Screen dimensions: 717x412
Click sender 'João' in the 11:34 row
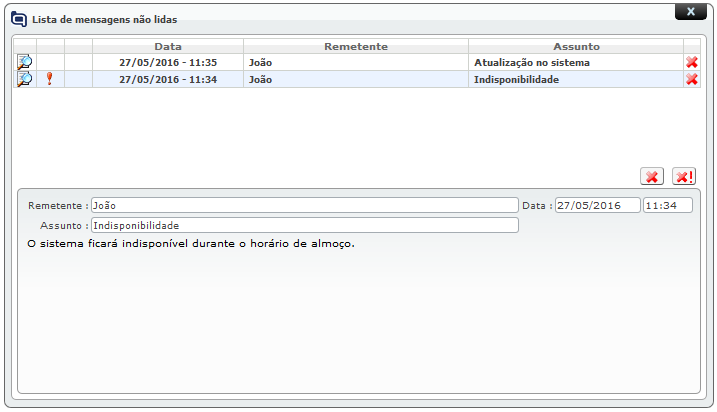pyautogui.click(x=260, y=80)
